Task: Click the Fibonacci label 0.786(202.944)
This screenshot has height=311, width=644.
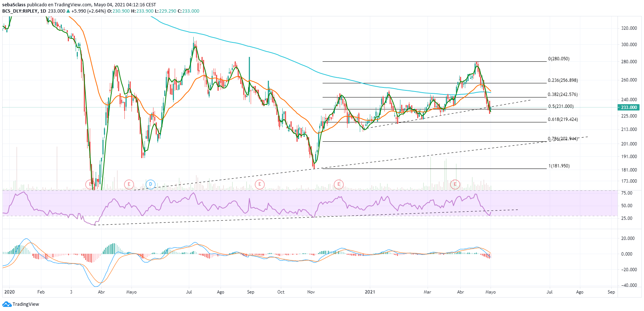Action: [x=563, y=139]
